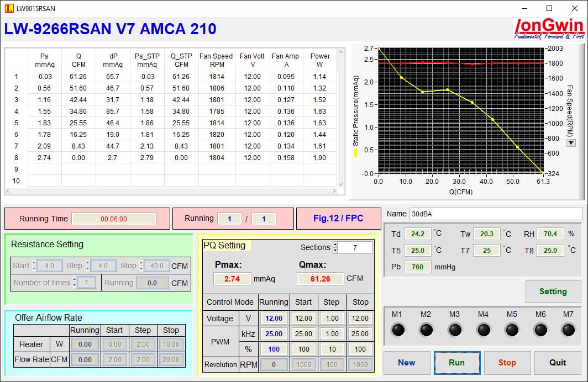Click the Q CFM cell 16.25 in row 6
The height and width of the screenshot is (382, 588).
click(78, 135)
